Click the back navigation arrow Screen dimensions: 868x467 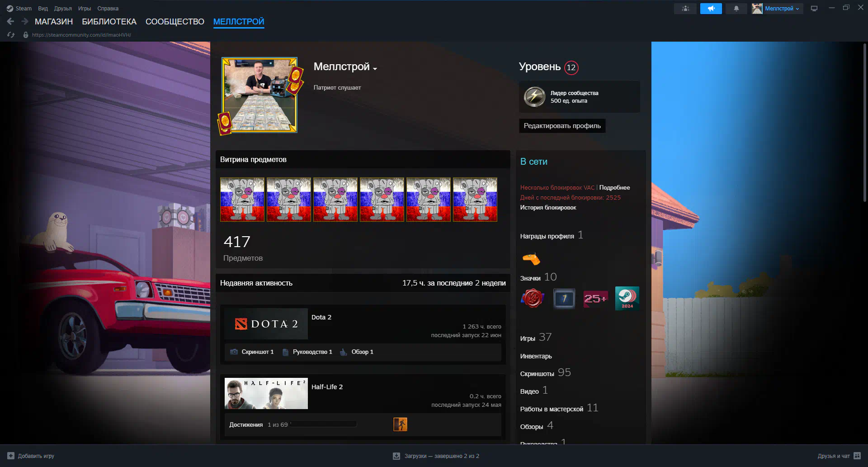tap(10, 21)
